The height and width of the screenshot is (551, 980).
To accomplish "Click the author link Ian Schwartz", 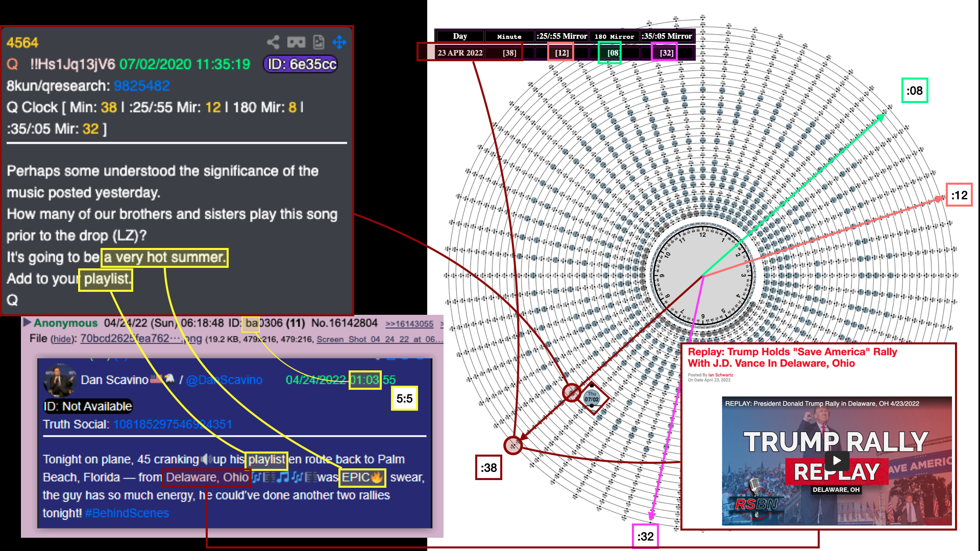I will coord(720,375).
